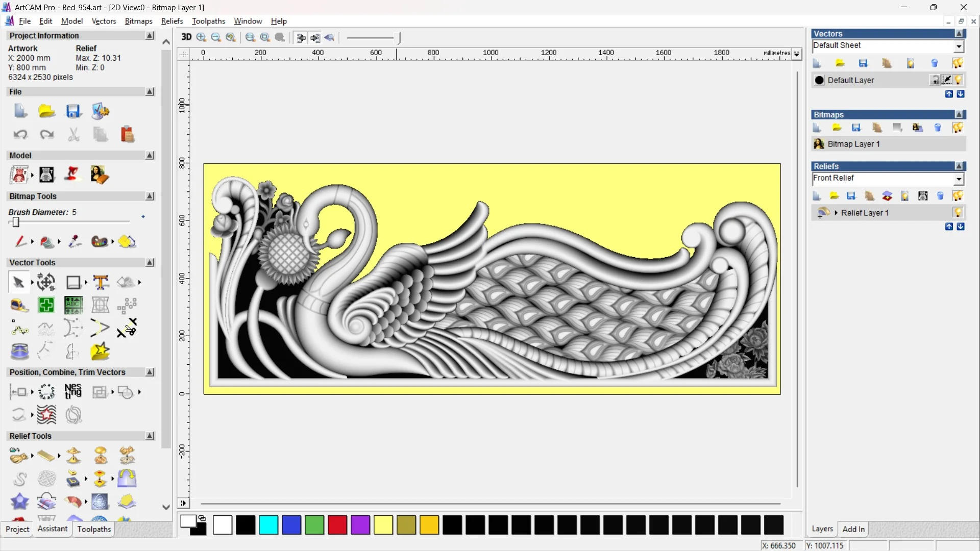The height and width of the screenshot is (551, 980).
Task: Open the Nesting tool icon
Action: [x=73, y=392]
